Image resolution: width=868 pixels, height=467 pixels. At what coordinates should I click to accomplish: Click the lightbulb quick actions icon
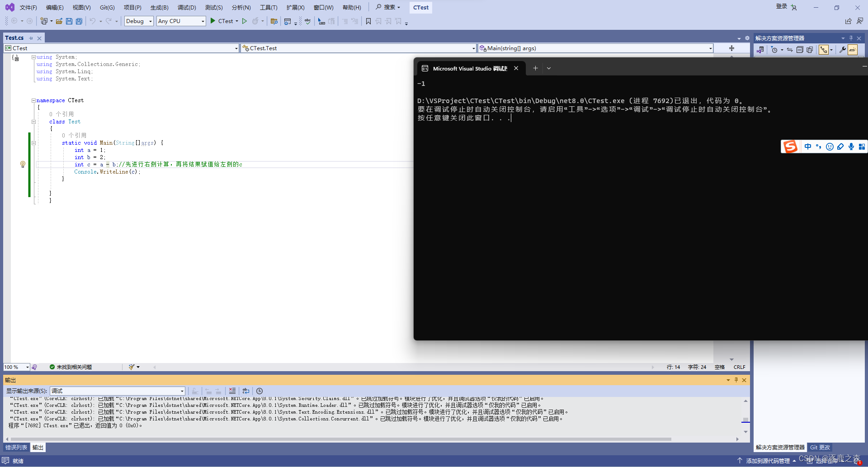point(23,165)
